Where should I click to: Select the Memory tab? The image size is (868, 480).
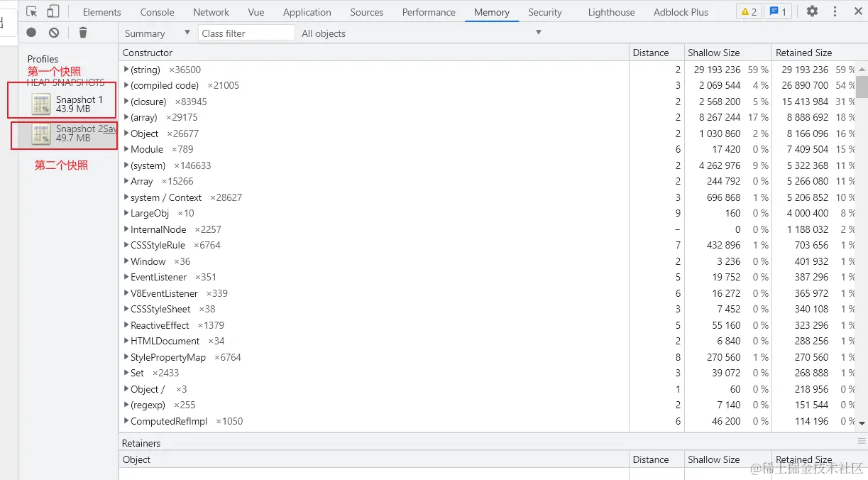click(x=492, y=12)
